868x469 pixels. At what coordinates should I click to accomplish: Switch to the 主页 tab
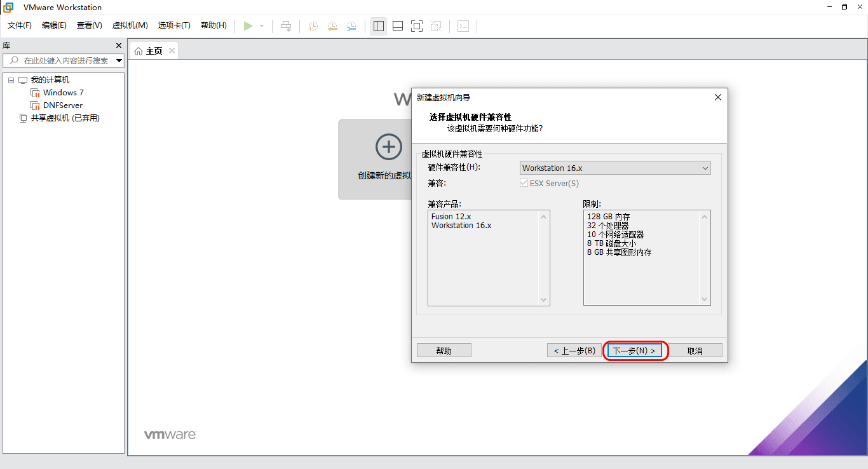coord(154,51)
